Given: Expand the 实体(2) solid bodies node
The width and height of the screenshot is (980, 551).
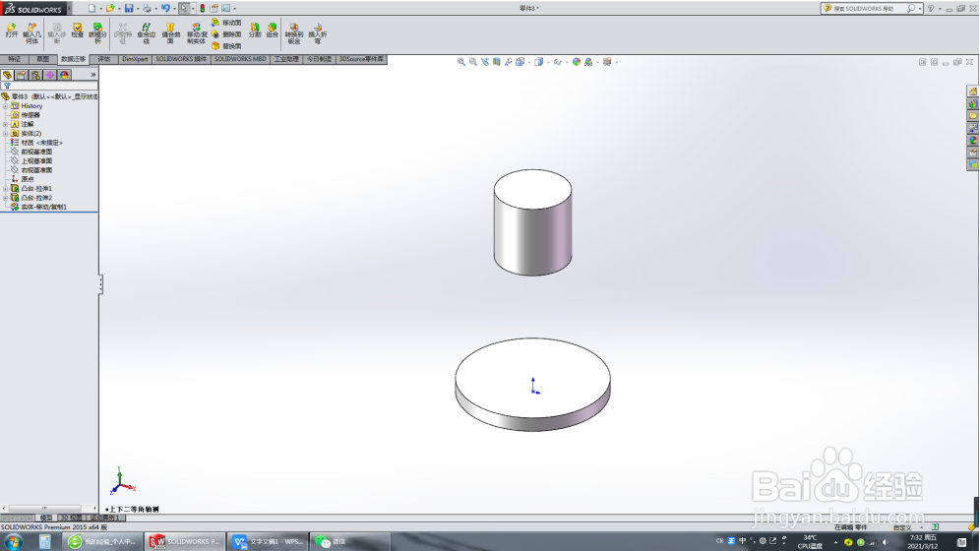Looking at the screenshot, I should pyautogui.click(x=6, y=134).
